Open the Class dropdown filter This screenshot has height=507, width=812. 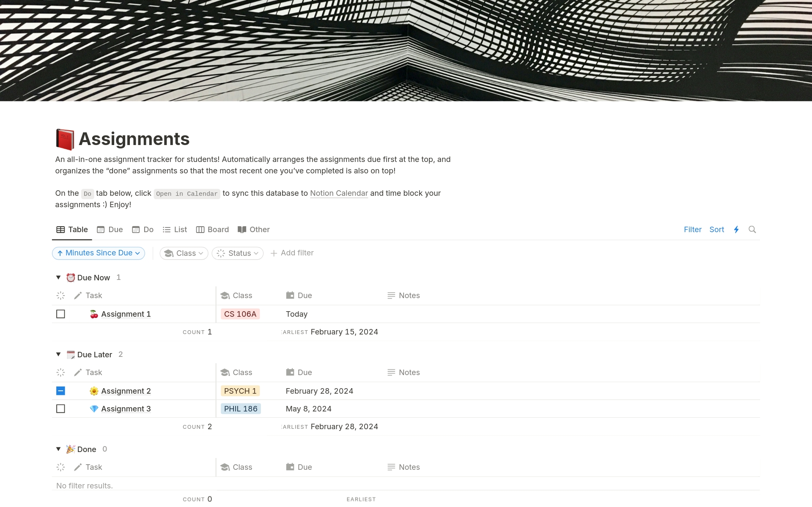(x=183, y=253)
